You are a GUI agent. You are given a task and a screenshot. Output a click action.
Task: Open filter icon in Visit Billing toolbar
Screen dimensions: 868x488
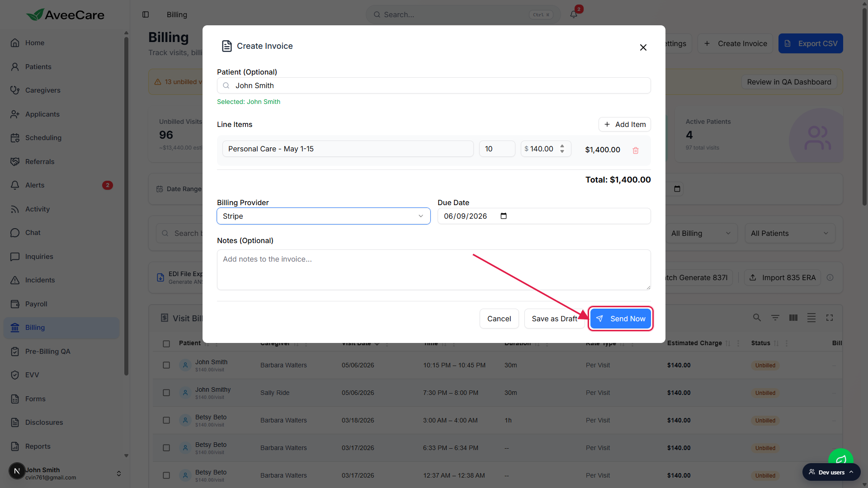pos(775,318)
